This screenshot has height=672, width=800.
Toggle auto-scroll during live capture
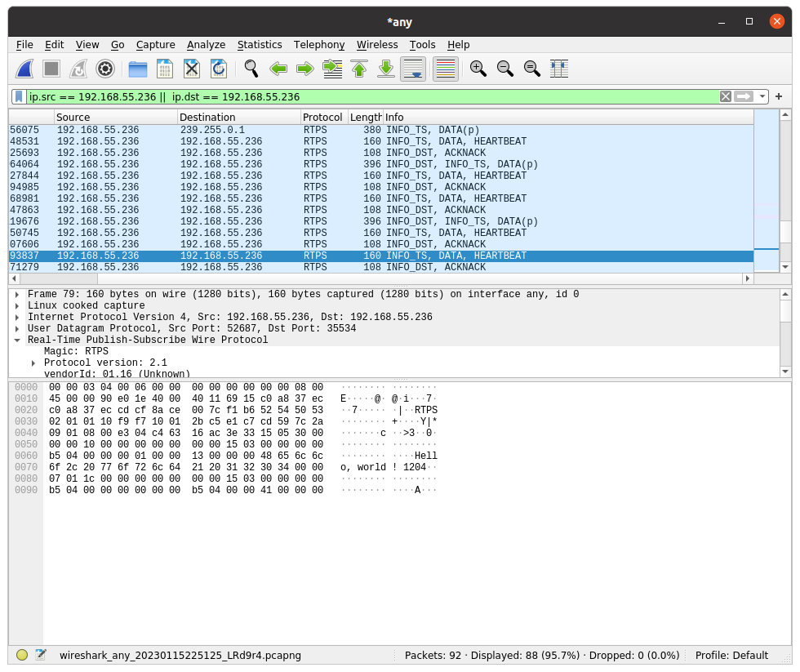[413, 69]
